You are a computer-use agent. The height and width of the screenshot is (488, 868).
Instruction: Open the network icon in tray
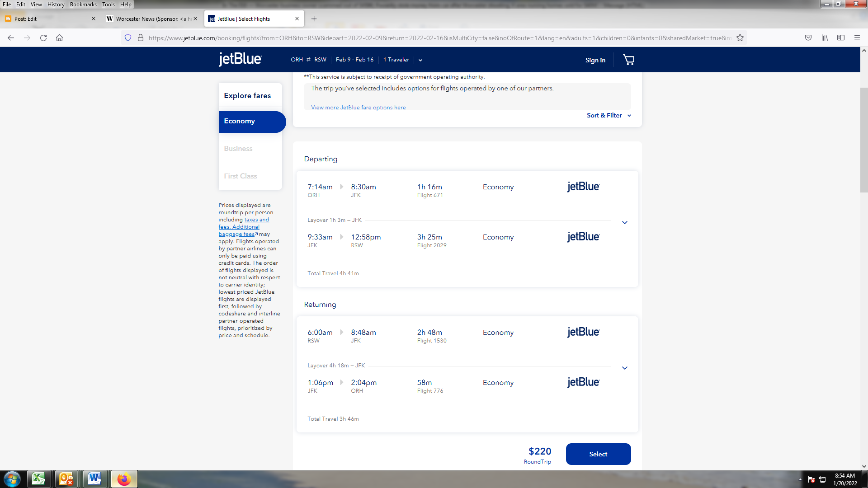[822, 479]
